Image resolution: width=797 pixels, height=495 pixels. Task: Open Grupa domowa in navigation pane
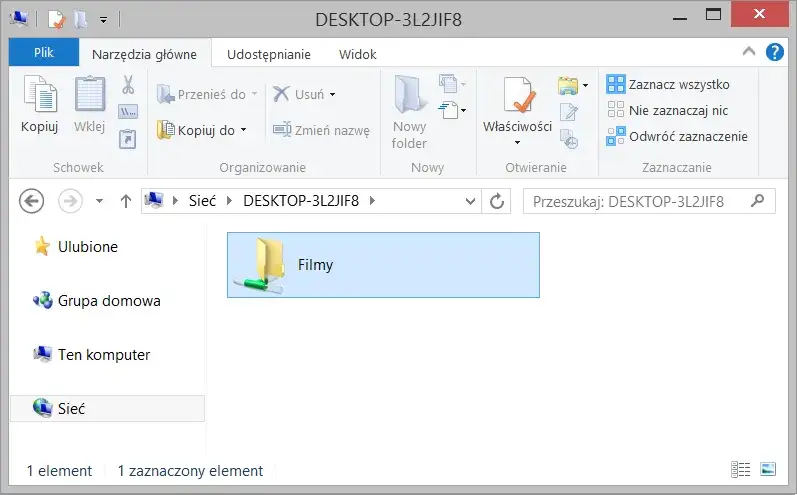[x=97, y=300]
